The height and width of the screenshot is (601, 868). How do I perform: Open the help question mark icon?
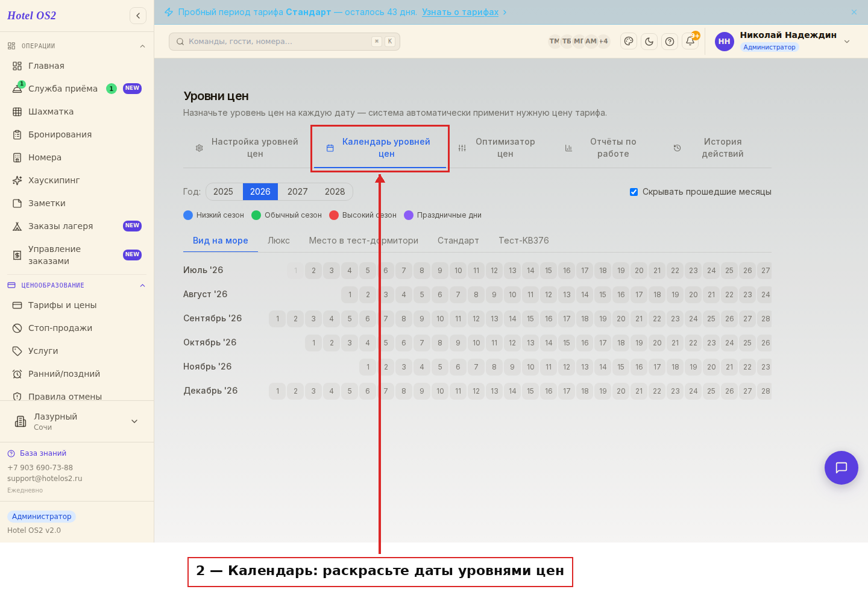pos(670,41)
